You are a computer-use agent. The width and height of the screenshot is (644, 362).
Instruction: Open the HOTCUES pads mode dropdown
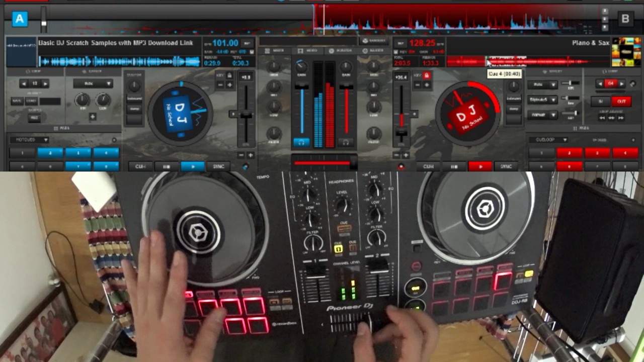30,140
